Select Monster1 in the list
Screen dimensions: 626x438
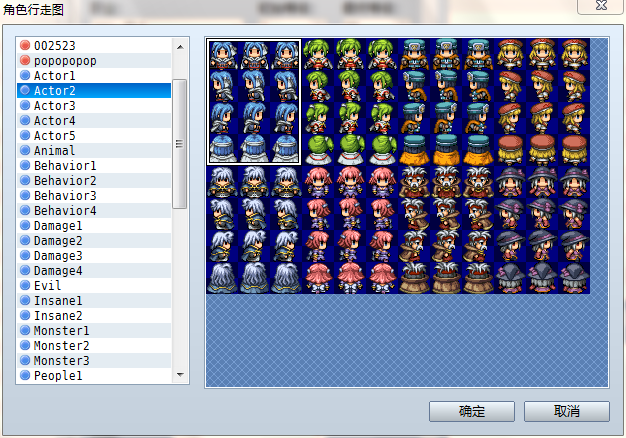pos(94,331)
